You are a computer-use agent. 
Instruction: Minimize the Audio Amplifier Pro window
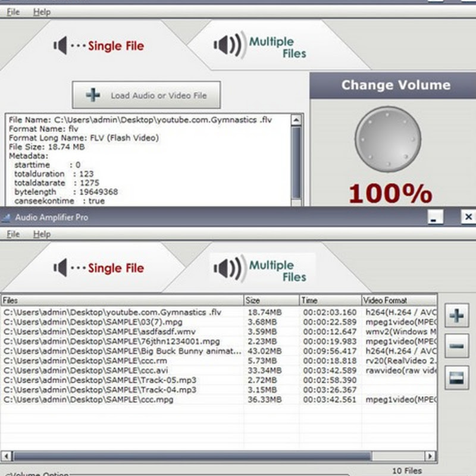(x=436, y=217)
